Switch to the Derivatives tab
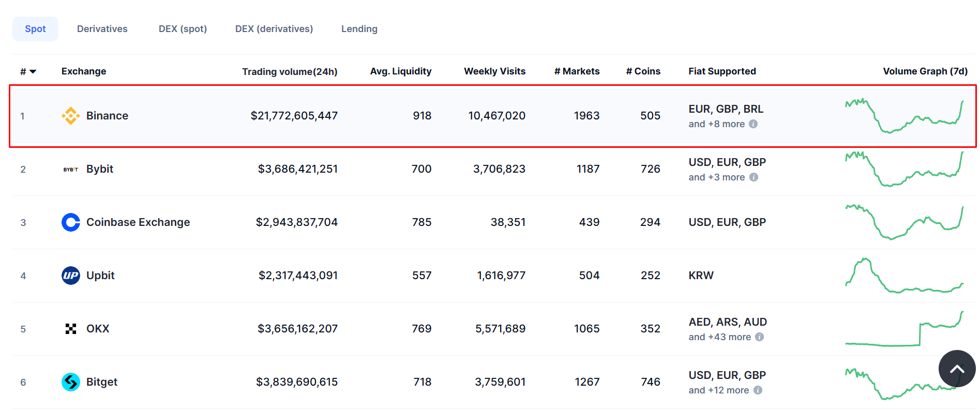This screenshot has height=411, width=980. (x=102, y=29)
